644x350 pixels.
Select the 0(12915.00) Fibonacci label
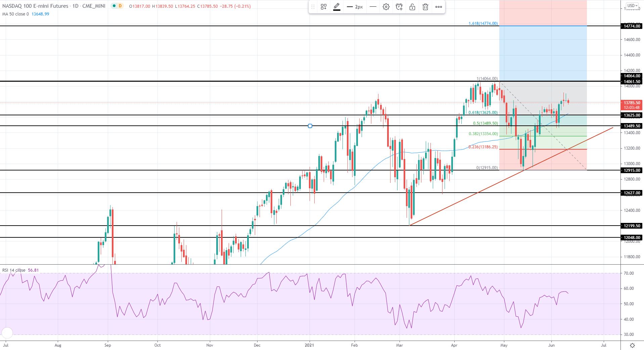(x=487, y=168)
